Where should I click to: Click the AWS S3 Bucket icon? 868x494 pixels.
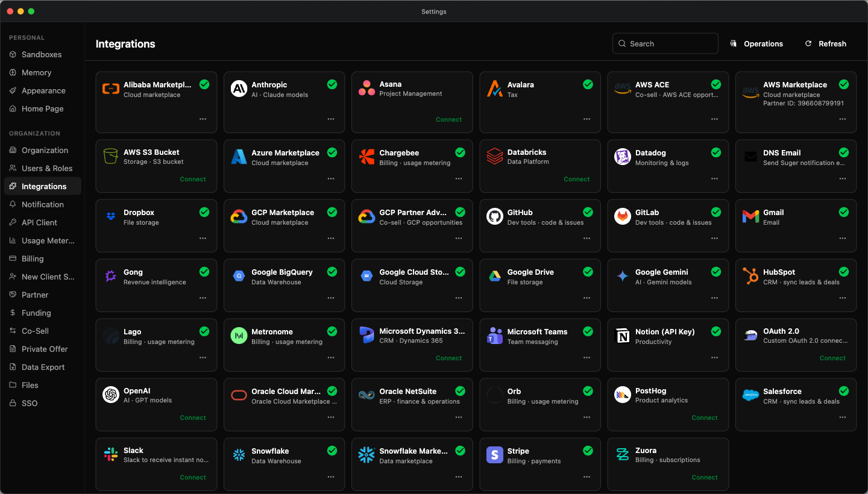(x=111, y=156)
